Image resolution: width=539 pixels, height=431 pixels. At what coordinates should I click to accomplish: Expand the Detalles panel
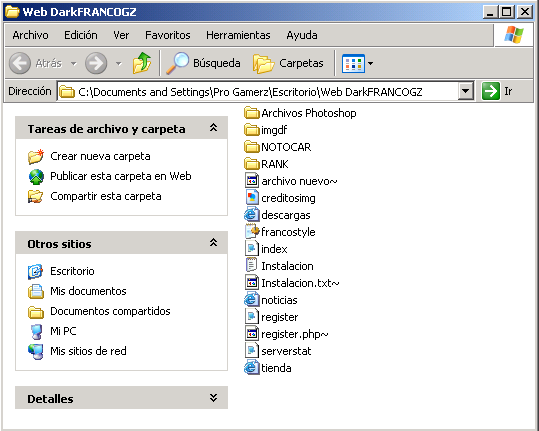[213, 398]
